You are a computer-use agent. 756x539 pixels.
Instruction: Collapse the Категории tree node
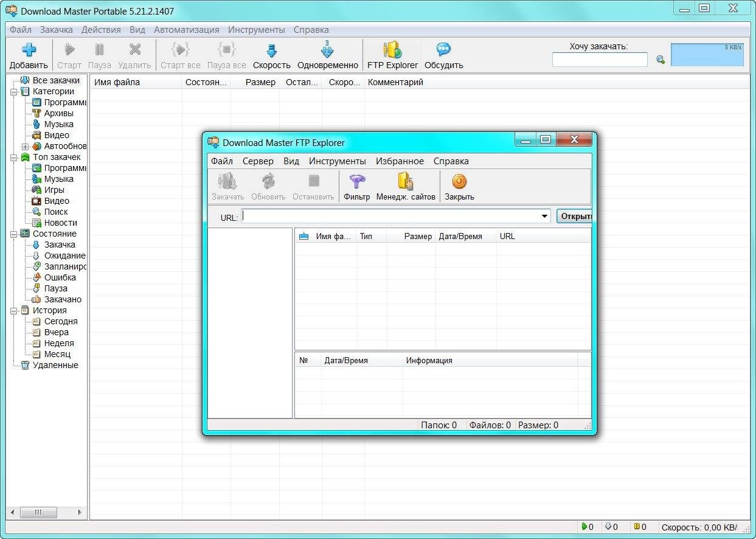[x=14, y=92]
